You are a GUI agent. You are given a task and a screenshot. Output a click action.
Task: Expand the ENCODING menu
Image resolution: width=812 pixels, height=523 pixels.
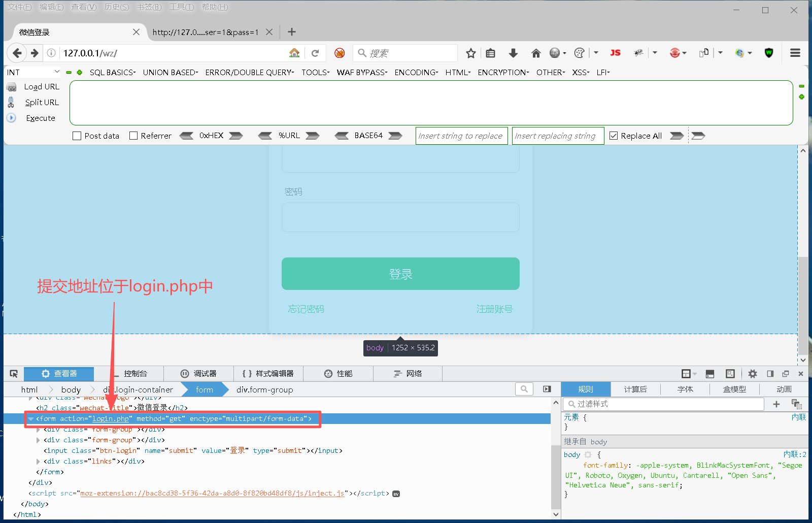(416, 72)
